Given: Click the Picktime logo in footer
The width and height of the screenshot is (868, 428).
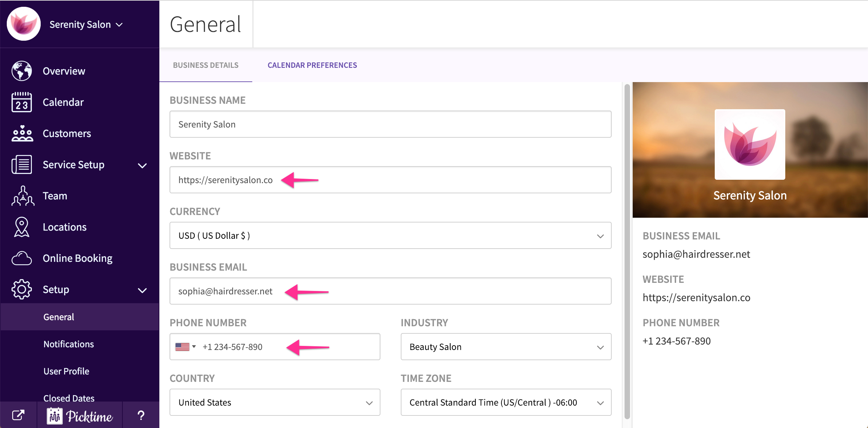Looking at the screenshot, I should pos(80,416).
